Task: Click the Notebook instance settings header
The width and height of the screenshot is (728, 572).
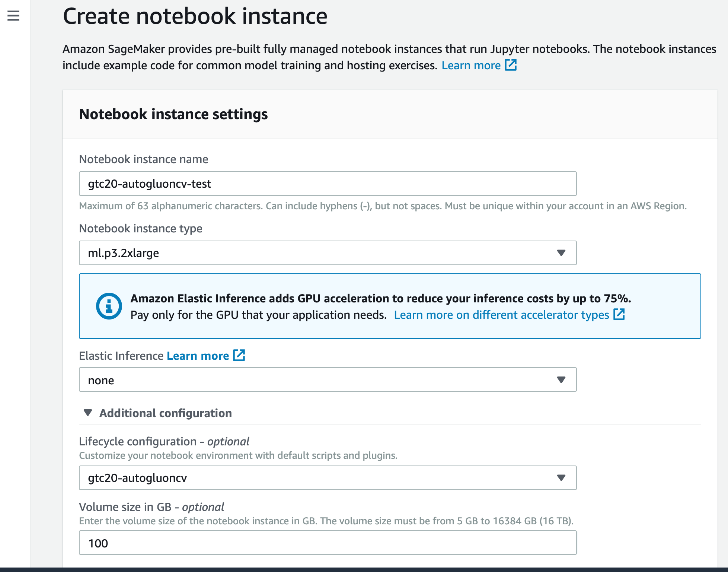Action: [x=173, y=114]
